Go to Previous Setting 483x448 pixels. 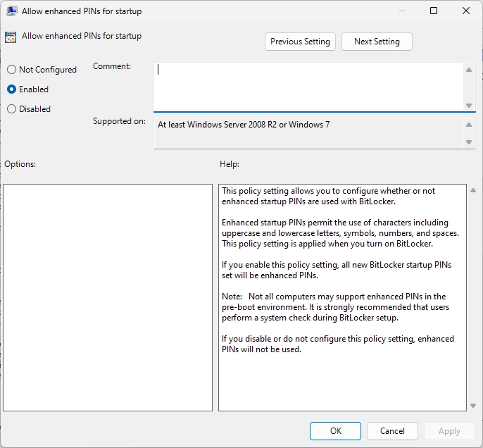pyautogui.click(x=300, y=42)
